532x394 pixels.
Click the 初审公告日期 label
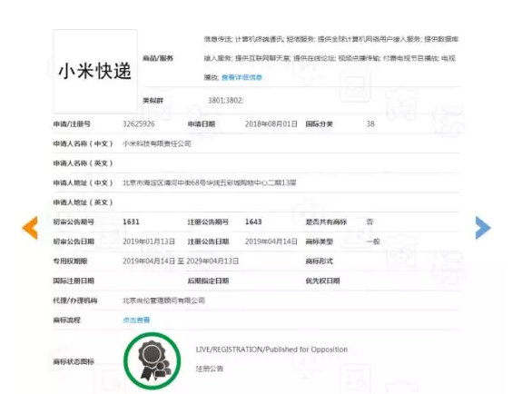[74, 241]
